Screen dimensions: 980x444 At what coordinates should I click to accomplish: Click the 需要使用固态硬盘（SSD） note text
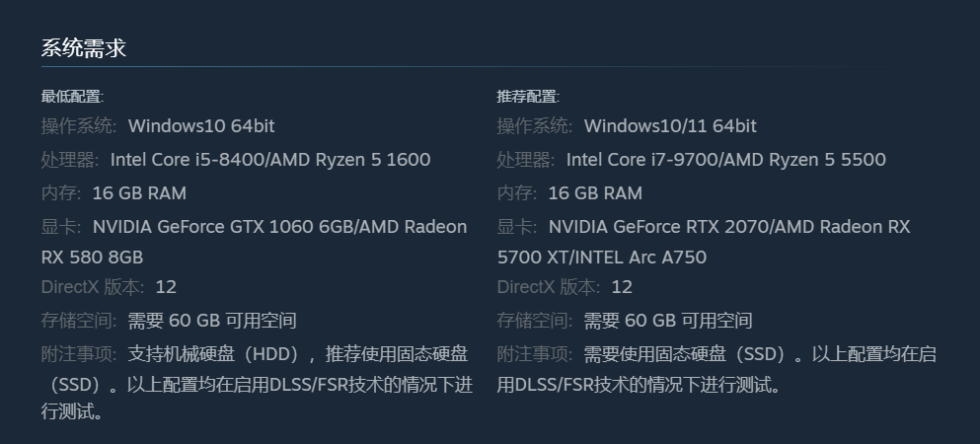point(684,354)
